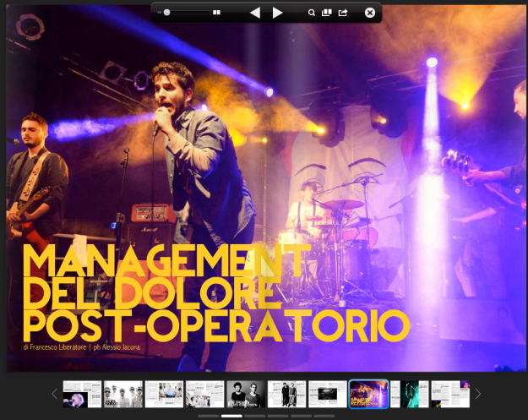
Task: Open search with the magnifier icon
Action: tap(312, 13)
